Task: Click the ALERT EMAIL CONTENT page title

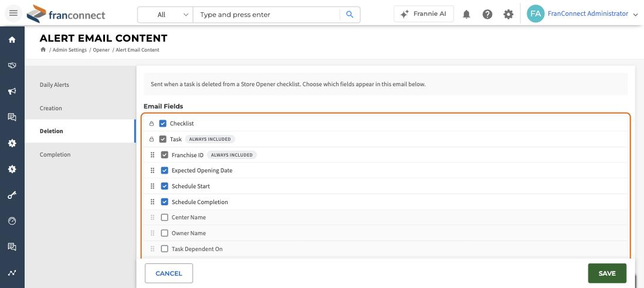Action: tap(103, 38)
